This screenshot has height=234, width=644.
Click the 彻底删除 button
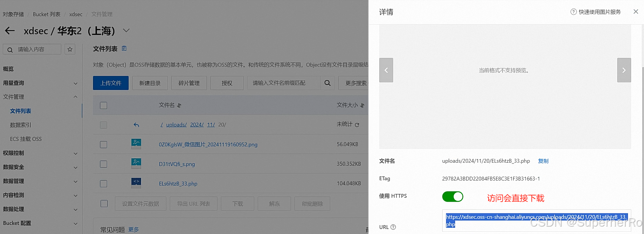coord(312,204)
